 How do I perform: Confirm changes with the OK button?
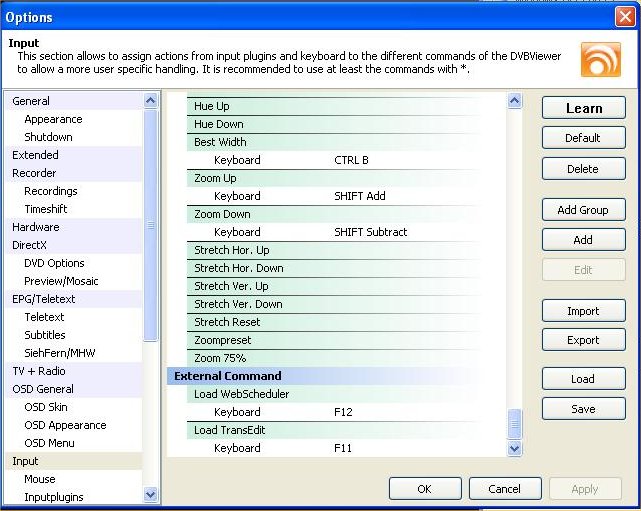[x=424, y=489]
